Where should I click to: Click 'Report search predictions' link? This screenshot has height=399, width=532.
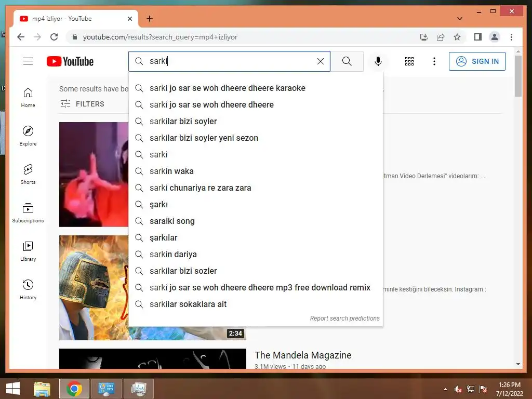[345, 318]
